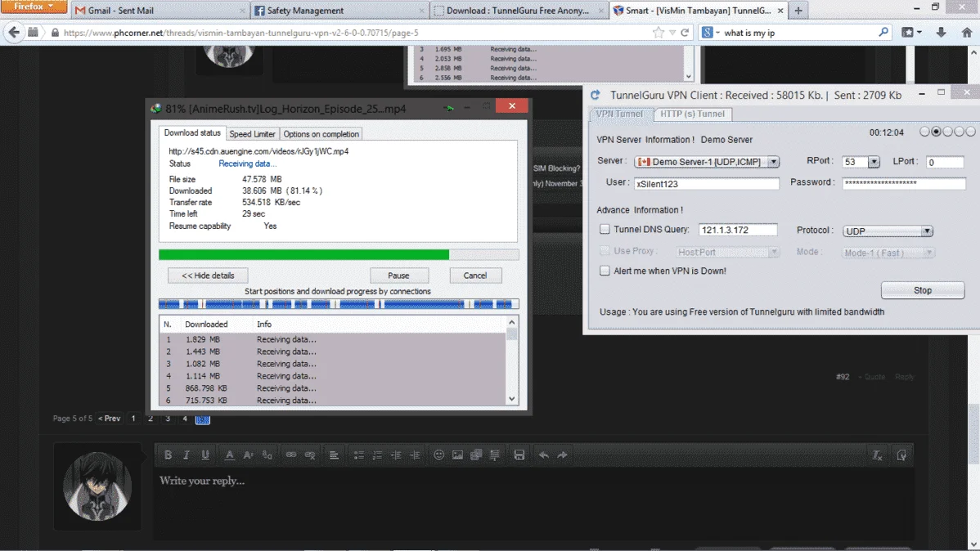The height and width of the screenshot is (551, 980).
Task: Open the Options on completion tab
Action: pos(321,134)
